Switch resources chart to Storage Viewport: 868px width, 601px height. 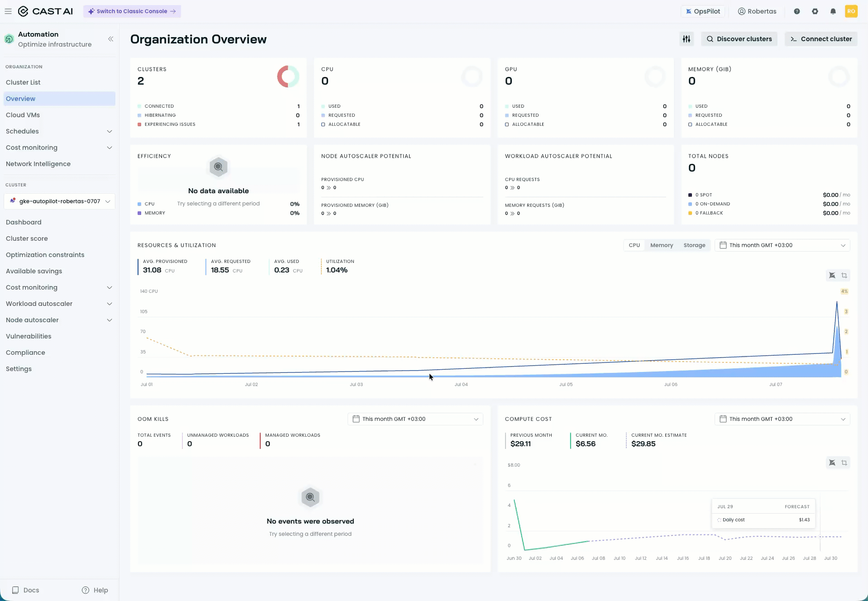694,245
